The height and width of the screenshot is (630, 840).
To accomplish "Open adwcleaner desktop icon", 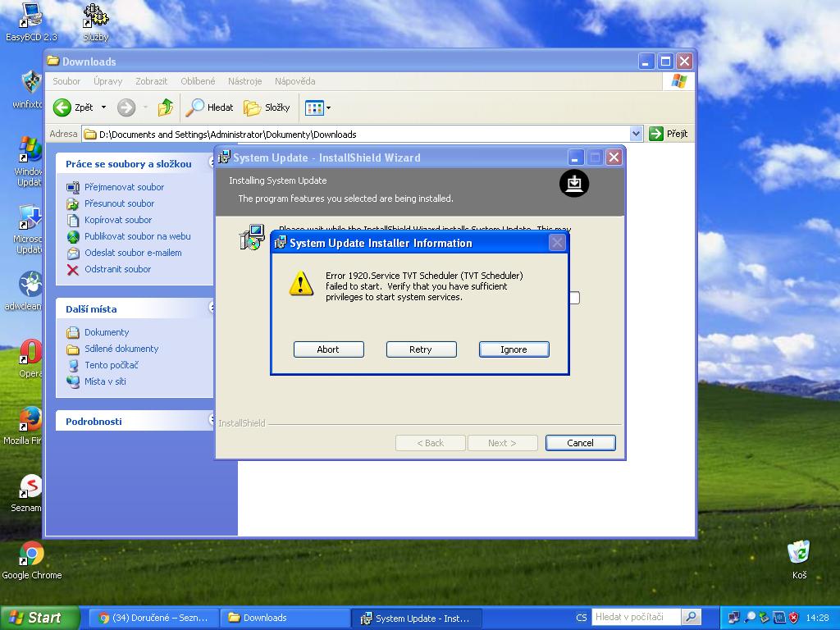I will point(24,291).
